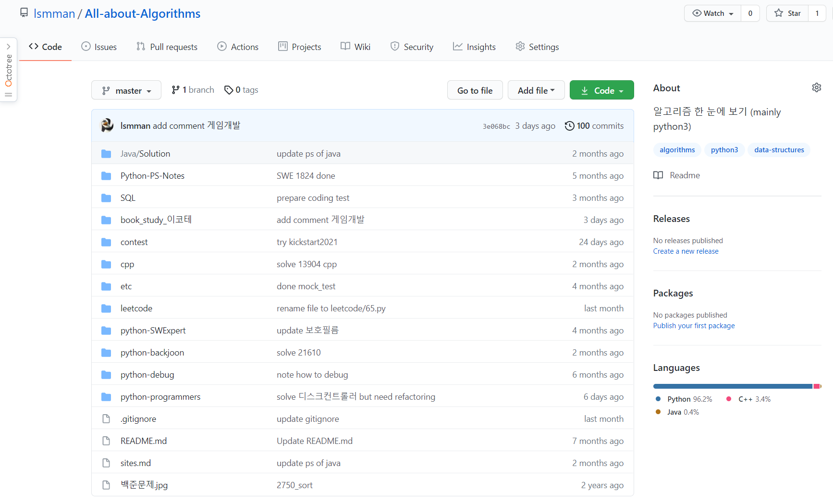Switch to the Projects tab
The width and height of the screenshot is (833, 504).
(300, 47)
